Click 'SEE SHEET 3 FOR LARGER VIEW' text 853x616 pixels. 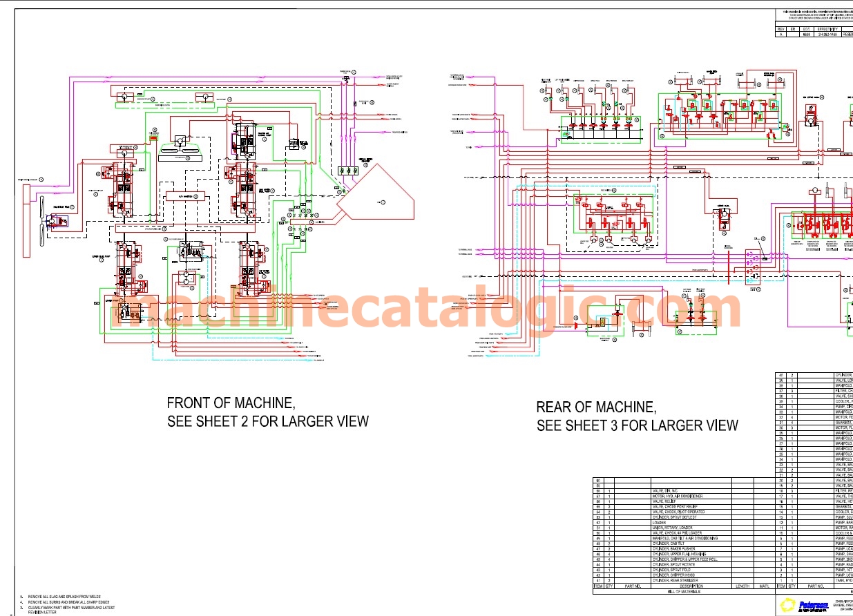638,425
